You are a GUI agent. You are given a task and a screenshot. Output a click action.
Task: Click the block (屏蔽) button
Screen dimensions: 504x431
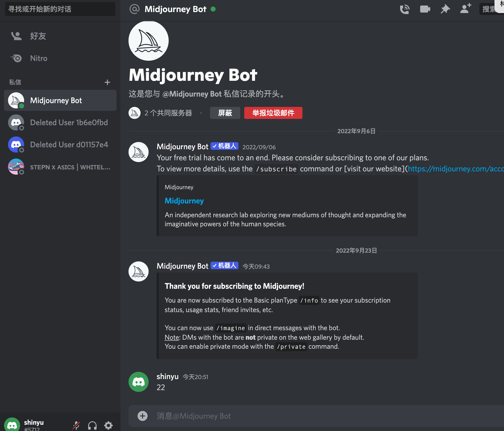click(x=225, y=113)
